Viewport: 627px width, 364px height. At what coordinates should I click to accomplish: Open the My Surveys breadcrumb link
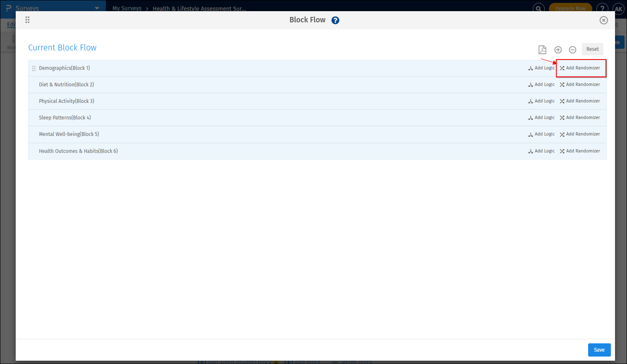[x=126, y=8]
